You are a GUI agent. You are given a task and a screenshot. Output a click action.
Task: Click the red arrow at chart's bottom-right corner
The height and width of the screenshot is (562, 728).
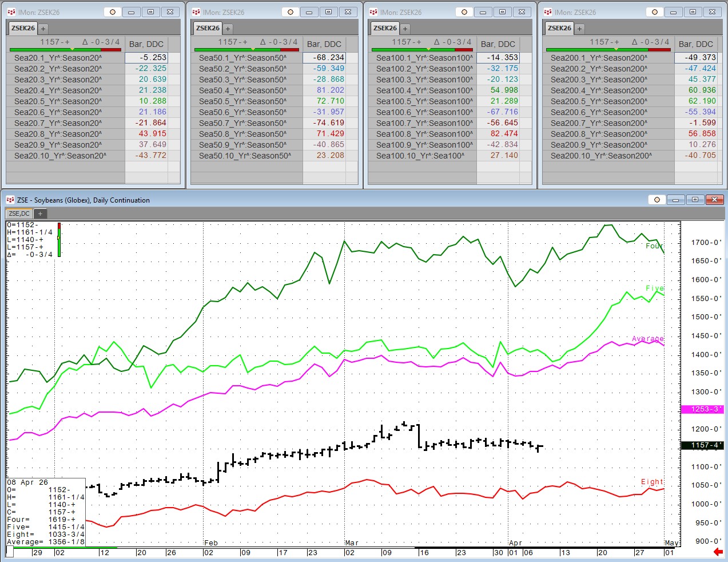(x=718, y=552)
